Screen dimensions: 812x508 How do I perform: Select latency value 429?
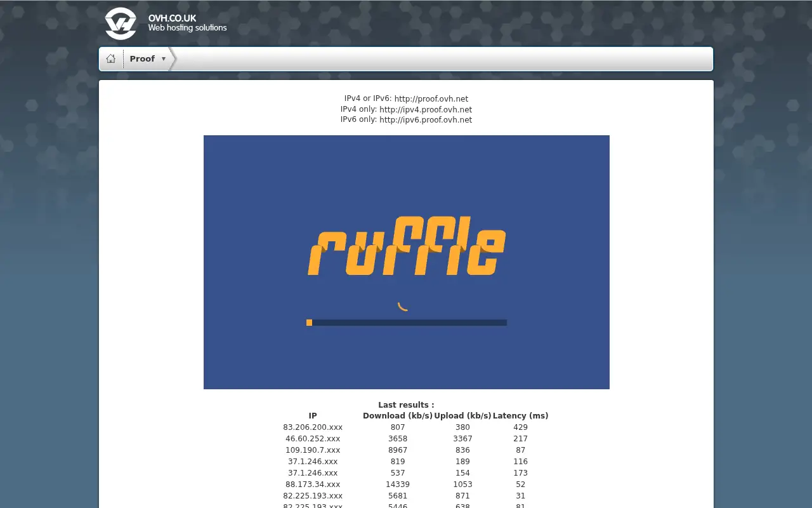pyautogui.click(x=520, y=427)
